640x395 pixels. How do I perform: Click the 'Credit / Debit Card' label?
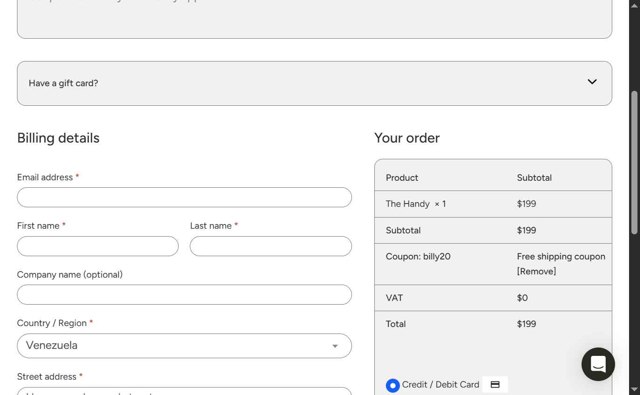(x=440, y=384)
